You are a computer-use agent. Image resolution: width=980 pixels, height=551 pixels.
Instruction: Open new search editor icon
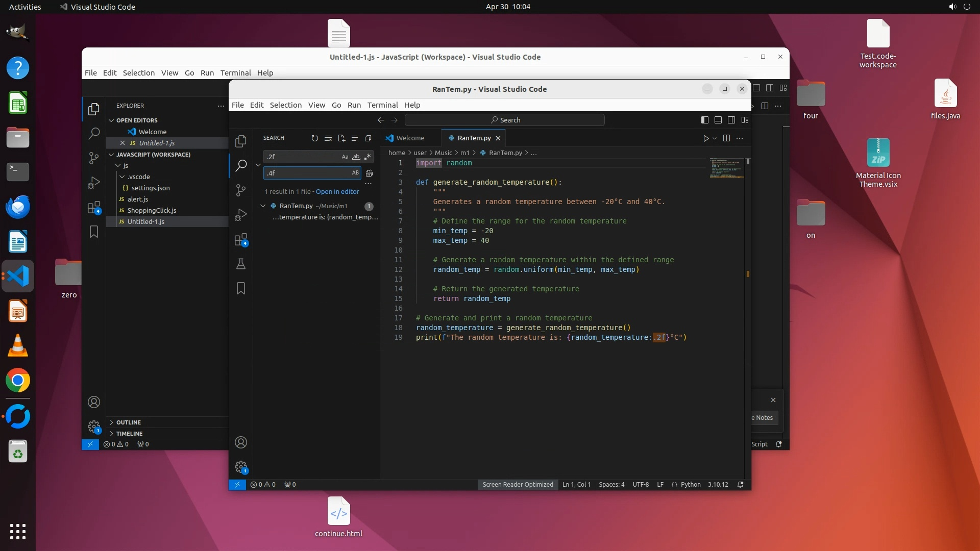[341, 138]
